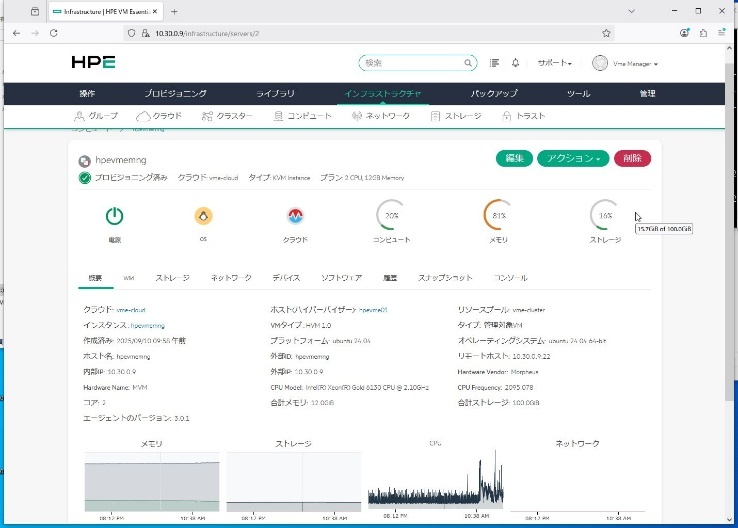Click the browser reload icon
Screen dimensions: 738x528
pyautogui.click(x=58, y=33)
